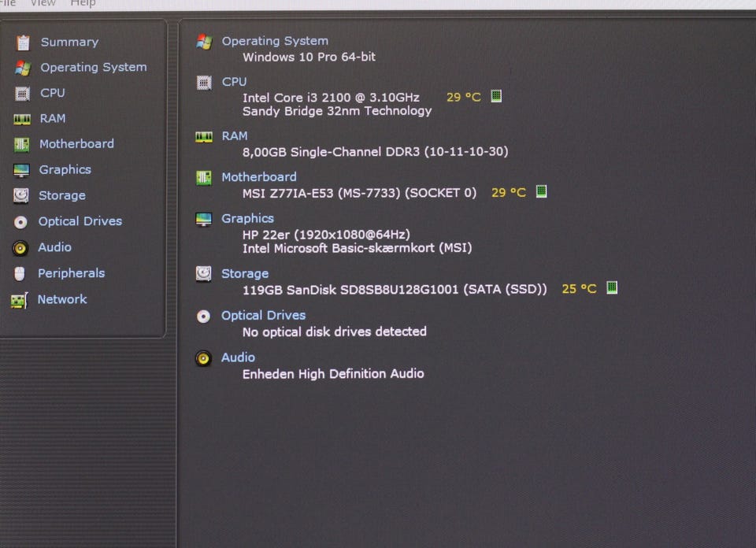The width and height of the screenshot is (756, 548).
Task: Go to the RAM section in sidebar
Action: tap(53, 118)
